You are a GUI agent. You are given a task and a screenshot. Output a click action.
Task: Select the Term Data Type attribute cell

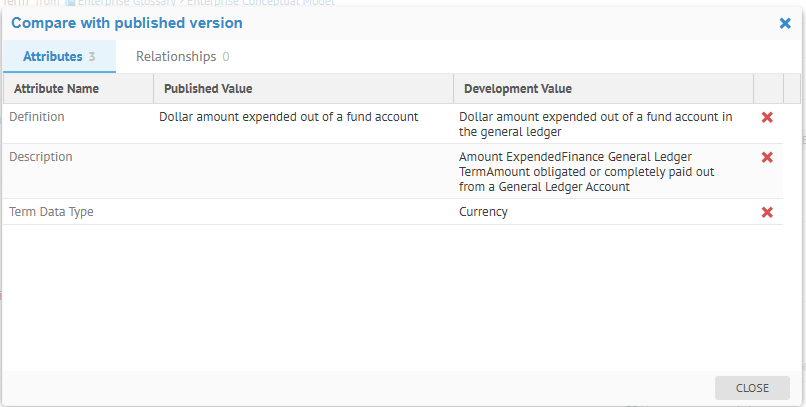tap(52, 212)
